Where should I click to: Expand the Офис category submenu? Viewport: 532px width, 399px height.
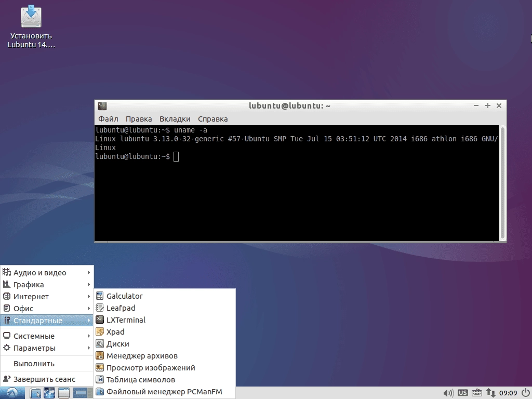point(47,309)
